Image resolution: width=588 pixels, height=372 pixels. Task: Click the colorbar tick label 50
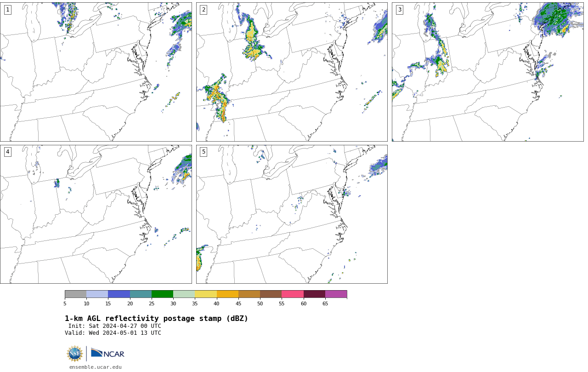coord(260,303)
